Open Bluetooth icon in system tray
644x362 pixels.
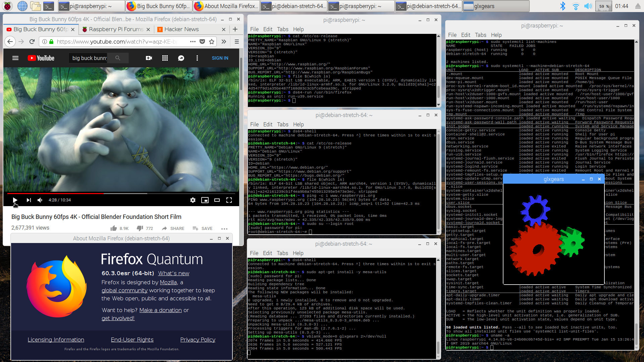click(563, 6)
